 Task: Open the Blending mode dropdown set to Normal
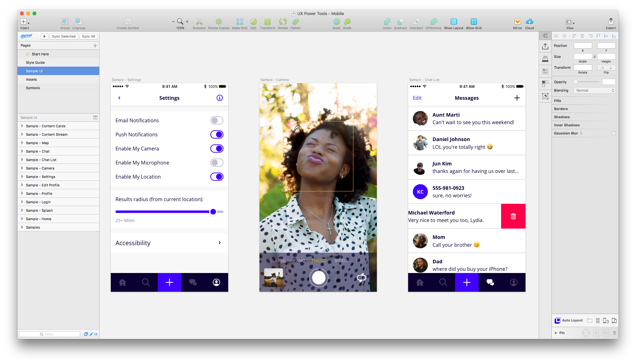(x=594, y=90)
